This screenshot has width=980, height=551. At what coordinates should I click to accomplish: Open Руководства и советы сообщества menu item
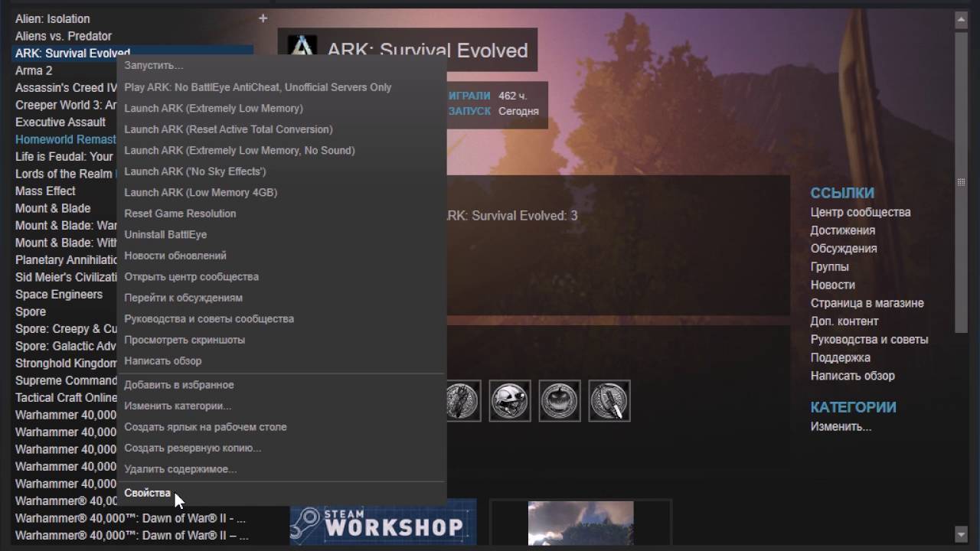209,318
